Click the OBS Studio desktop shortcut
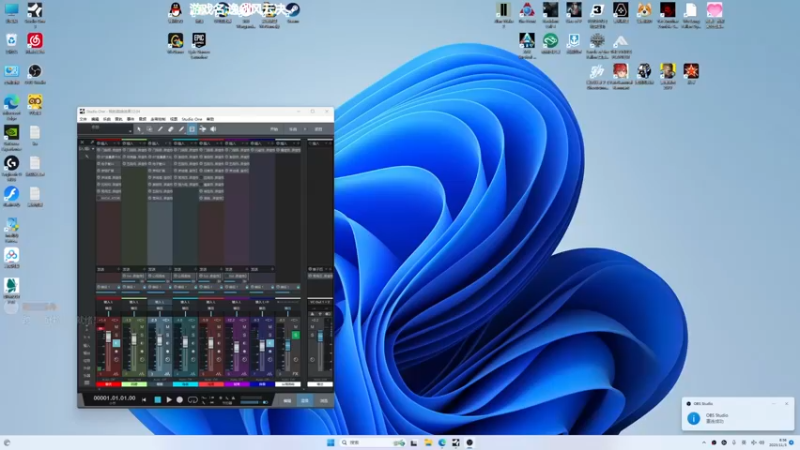This screenshot has height=450, width=800. (35, 74)
